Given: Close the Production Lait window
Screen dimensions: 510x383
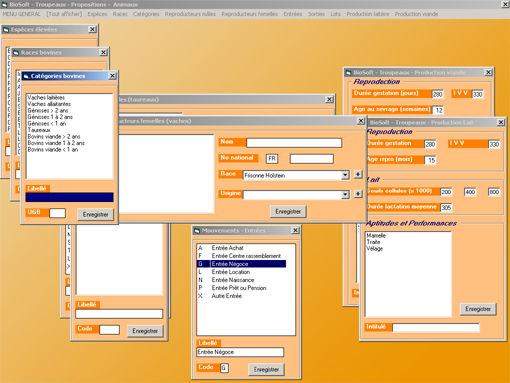Looking at the screenshot, I should pyautogui.click(x=501, y=122).
